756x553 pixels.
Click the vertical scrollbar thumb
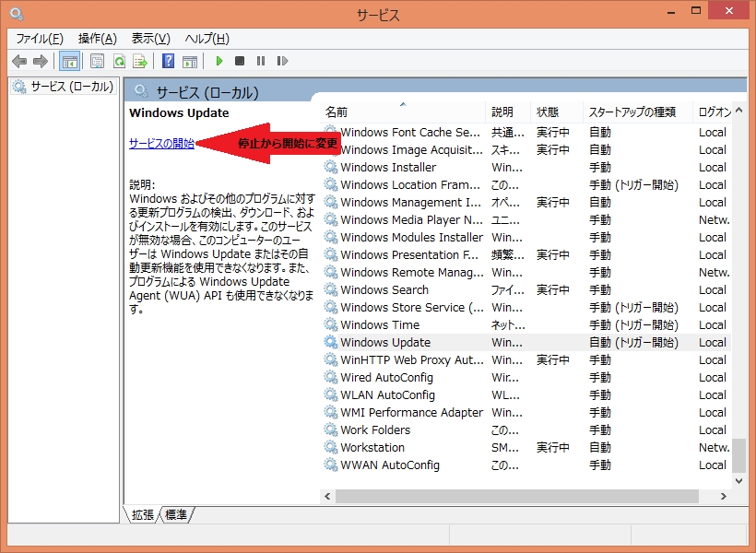coord(738,455)
